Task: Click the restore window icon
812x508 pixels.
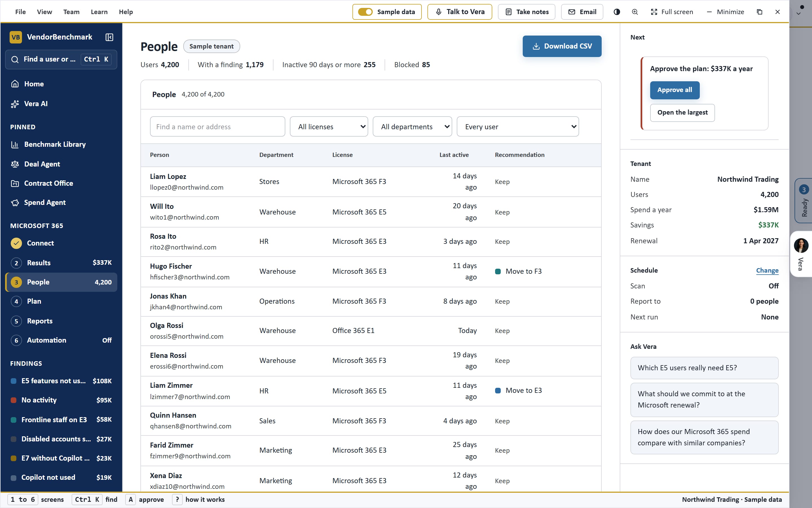Action: coord(760,12)
